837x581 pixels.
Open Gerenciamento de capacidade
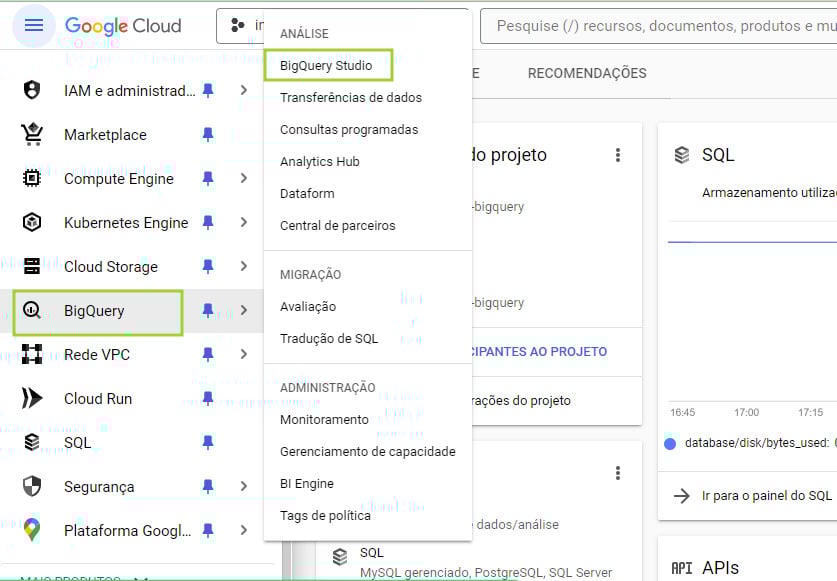pos(368,452)
